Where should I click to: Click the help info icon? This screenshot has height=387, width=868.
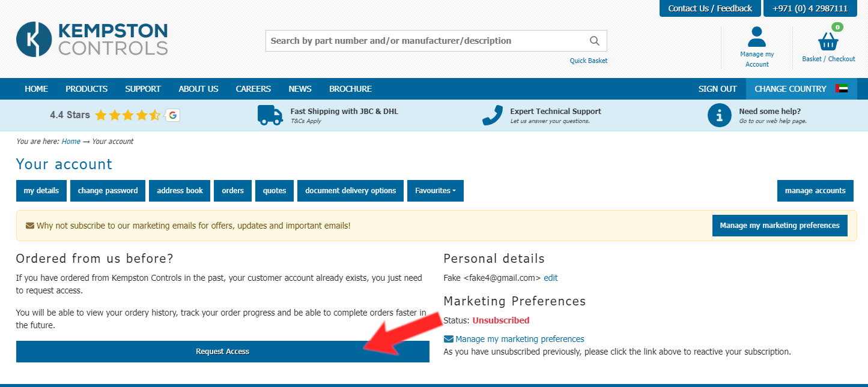coord(720,115)
